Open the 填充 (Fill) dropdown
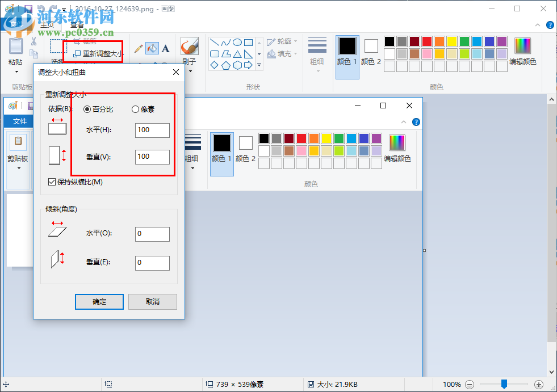The width and height of the screenshot is (557, 392). tap(282, 53)
